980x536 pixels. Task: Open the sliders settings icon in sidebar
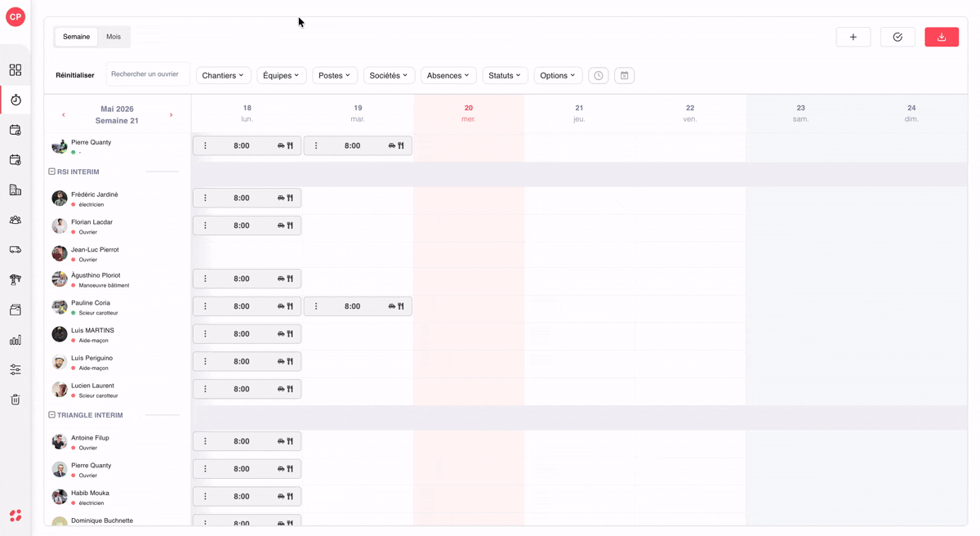coord(16,369)
